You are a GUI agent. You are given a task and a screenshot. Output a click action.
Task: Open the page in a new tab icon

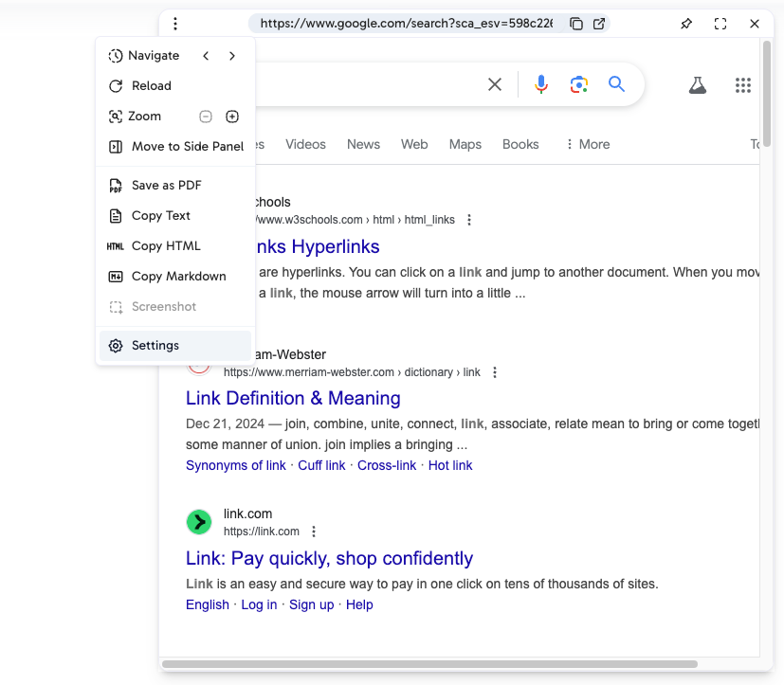coord(599,24)
